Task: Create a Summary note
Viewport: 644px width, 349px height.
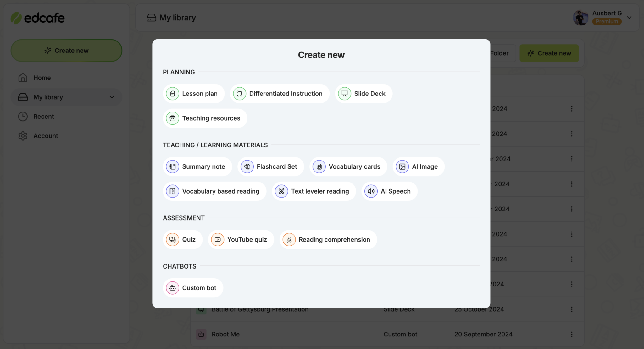Action: [197, 166]
